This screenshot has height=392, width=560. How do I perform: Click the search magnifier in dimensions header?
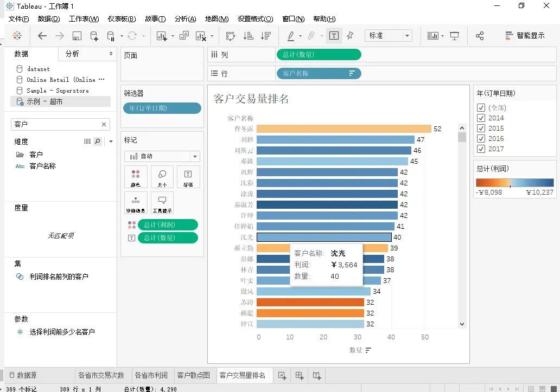[98, 142]
